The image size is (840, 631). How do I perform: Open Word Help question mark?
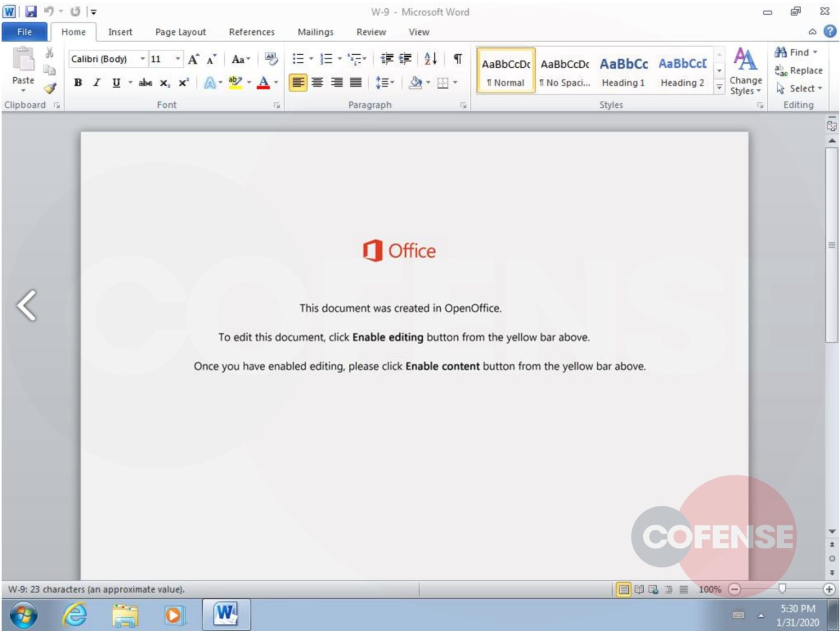[830, 32]
